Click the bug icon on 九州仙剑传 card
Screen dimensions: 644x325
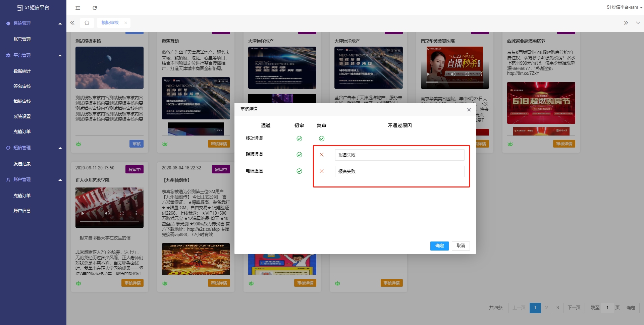pyautogui.click(x=165, y=283)
